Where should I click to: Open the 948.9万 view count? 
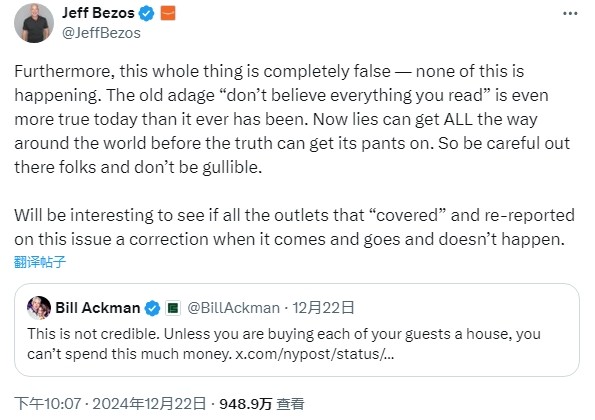click(x=246, y=404)
